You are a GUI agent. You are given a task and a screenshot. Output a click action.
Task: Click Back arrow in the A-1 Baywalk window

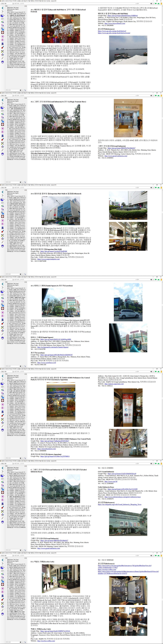2,8
